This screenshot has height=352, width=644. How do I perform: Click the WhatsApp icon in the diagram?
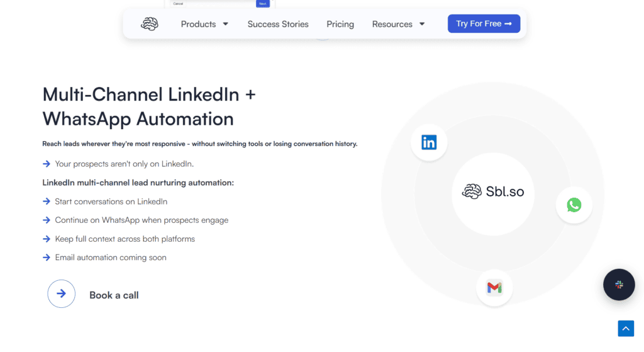(x=574, y=205)
